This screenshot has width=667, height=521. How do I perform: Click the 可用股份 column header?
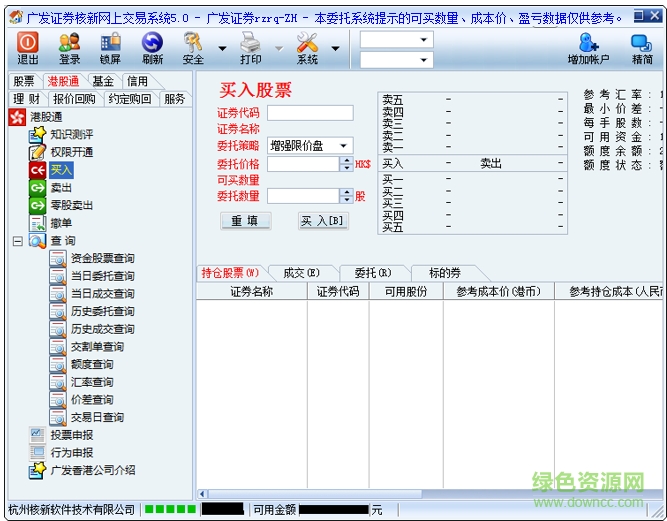[x=406, y=291]
